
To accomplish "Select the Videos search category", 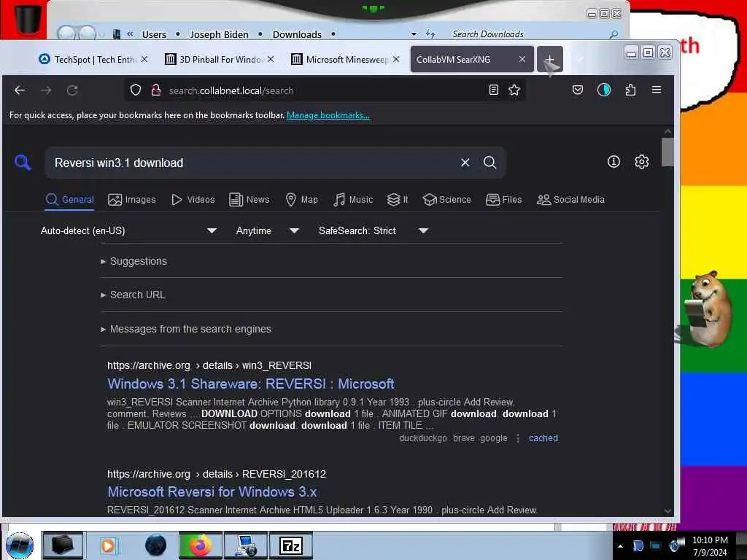I will (x=193, y=200).
